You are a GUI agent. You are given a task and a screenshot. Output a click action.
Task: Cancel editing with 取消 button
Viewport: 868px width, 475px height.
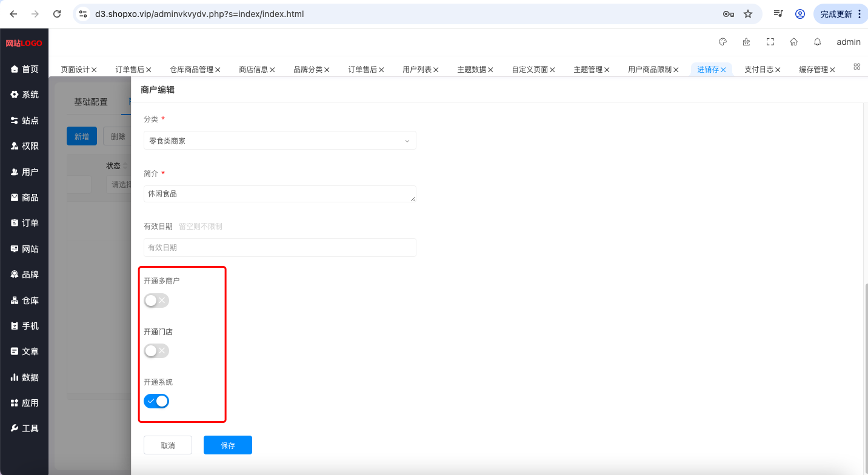click(168, 445)
